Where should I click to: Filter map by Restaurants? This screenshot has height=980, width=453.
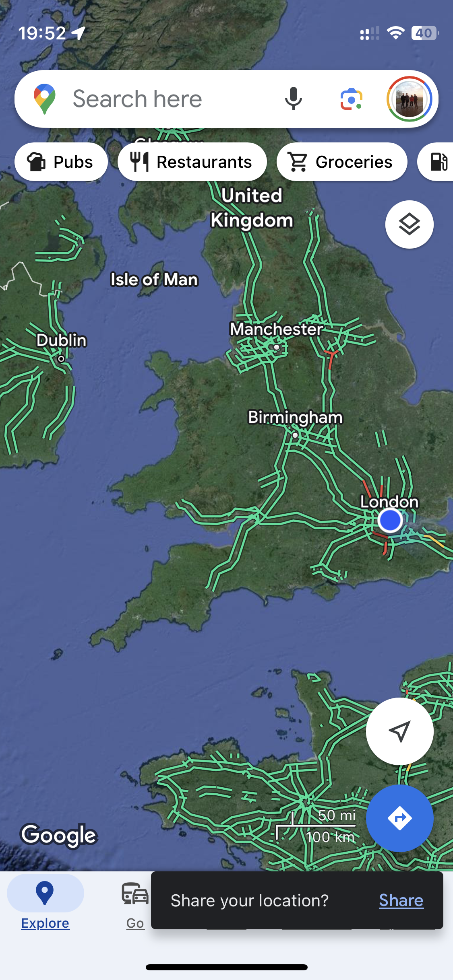coord(192,162)
